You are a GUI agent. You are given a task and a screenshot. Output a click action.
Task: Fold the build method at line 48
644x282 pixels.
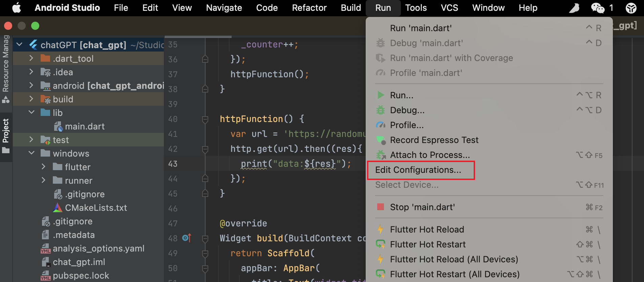pyautogui.click(x=205, y=238)
